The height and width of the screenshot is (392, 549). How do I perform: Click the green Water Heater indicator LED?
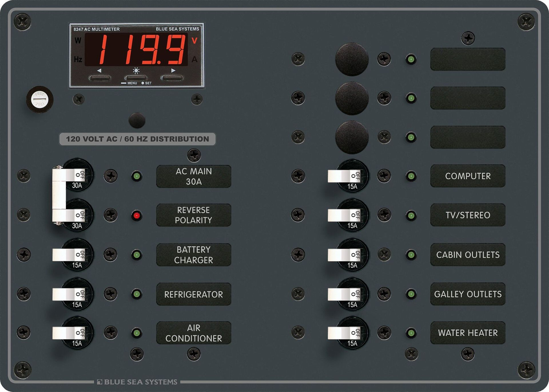pyautogui.click(x=411, y=333)
